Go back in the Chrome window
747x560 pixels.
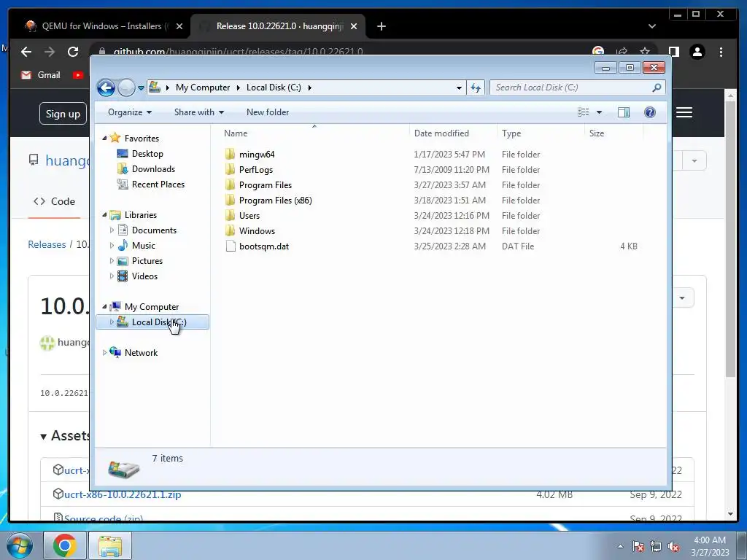26,52
